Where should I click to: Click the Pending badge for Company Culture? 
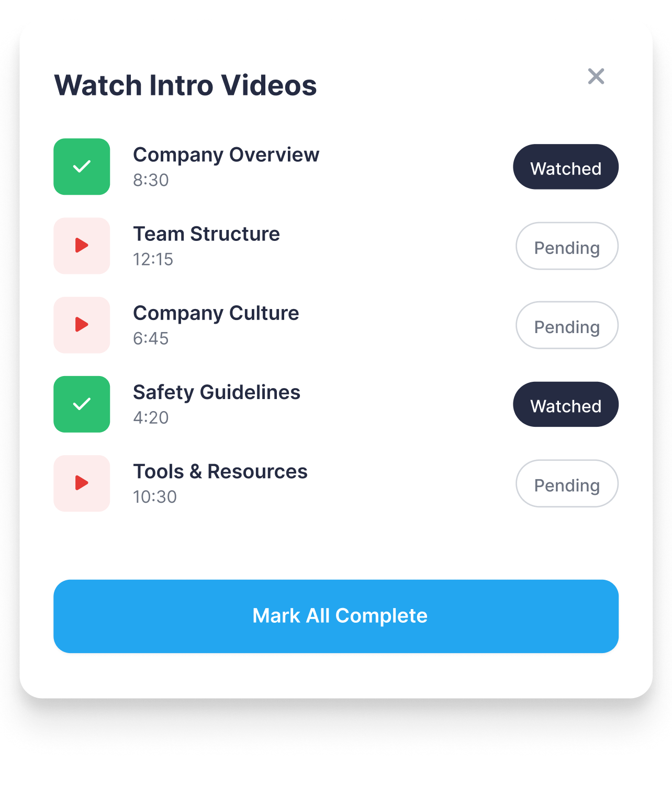coord(567,325)
